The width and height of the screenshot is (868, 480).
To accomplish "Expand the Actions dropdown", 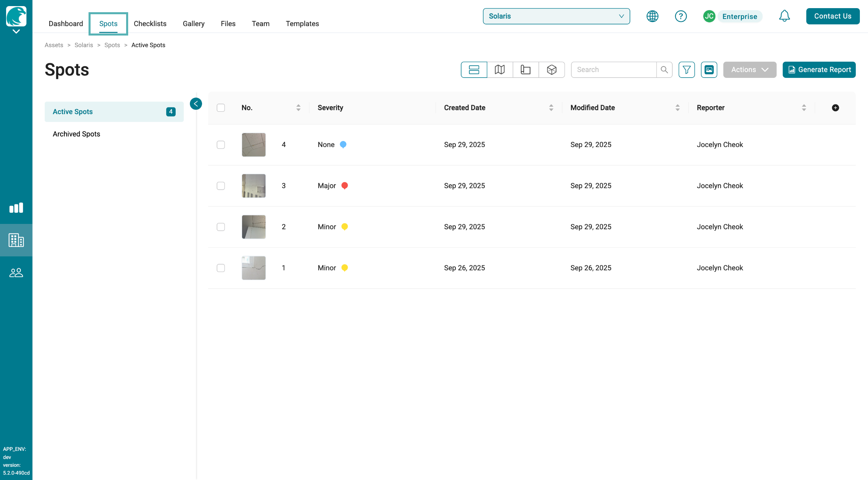I will 749,70.
